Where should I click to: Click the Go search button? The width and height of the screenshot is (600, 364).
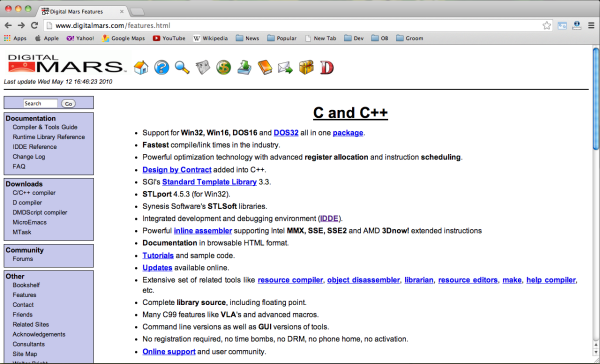(68, 104)
